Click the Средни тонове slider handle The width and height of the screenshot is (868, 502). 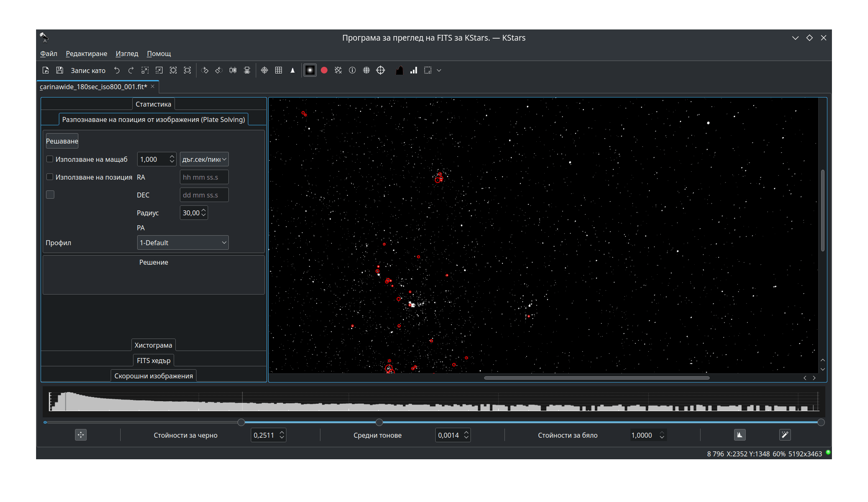[379, 422]
